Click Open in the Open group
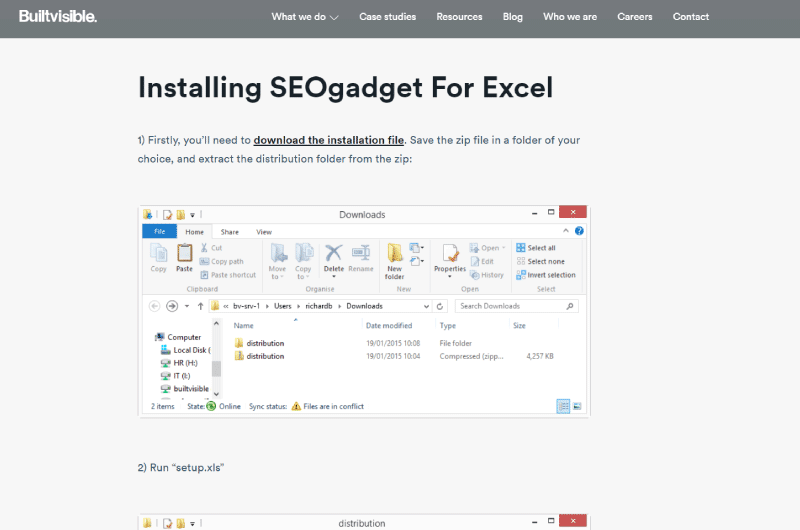This screenshot has height=530, width=800. 487,248
